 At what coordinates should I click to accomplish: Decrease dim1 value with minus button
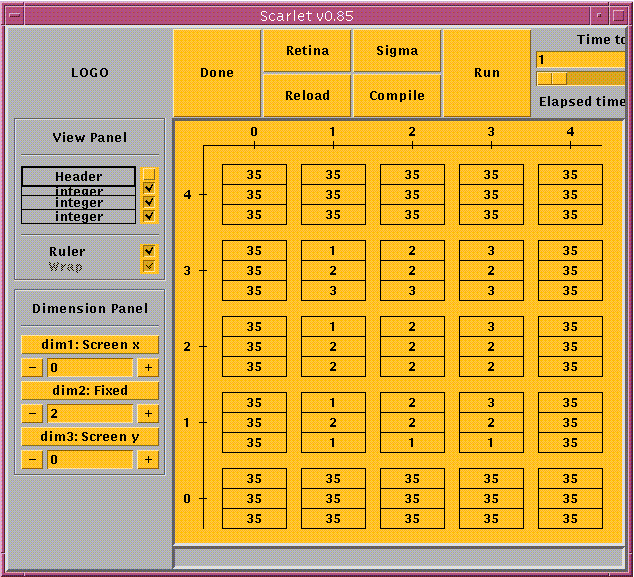click(x=32, y=368)
